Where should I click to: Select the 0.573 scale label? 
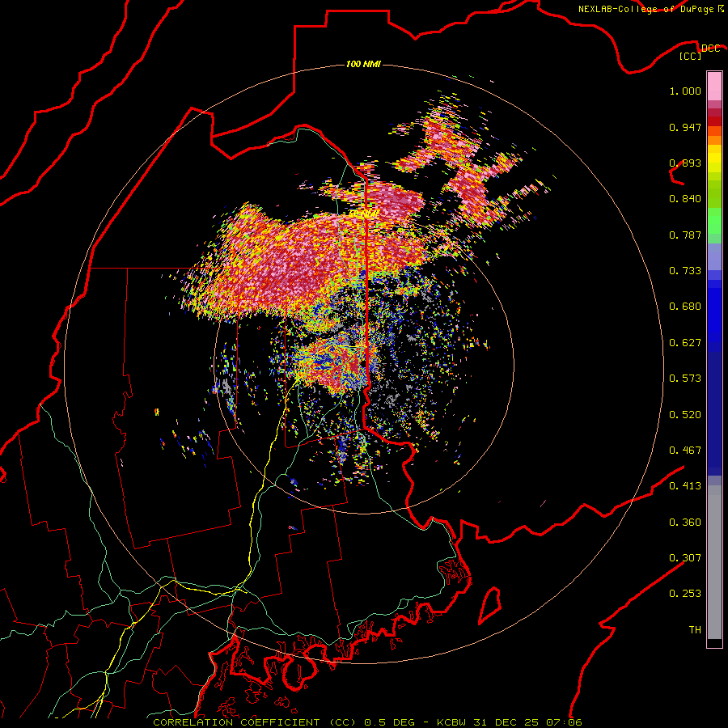[685, 379]
